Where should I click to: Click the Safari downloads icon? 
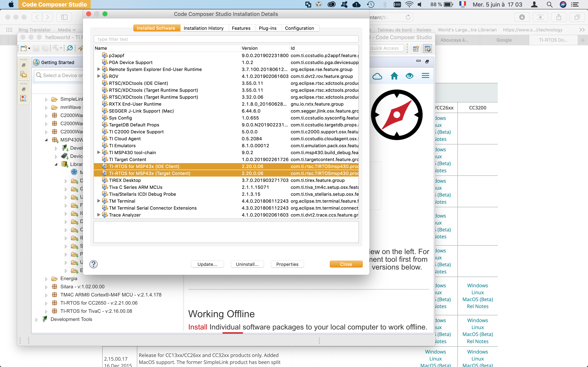pyautogui.click(x=522, y=17)
